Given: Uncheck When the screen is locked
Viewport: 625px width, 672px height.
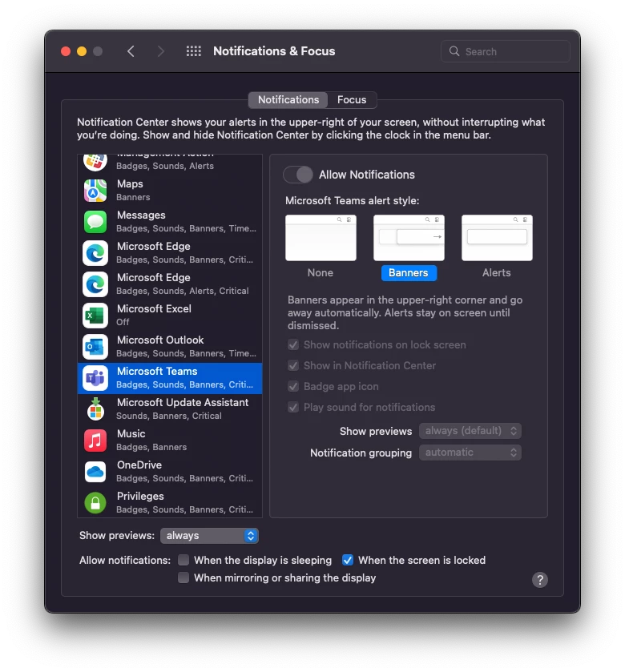Looking at the screenshot, I should point(348,560).
